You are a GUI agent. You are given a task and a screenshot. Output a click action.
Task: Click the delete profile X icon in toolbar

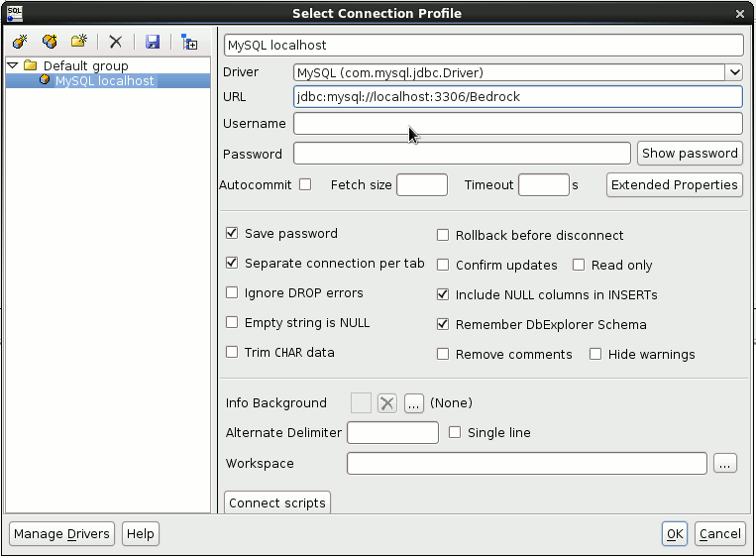[116, 42]
